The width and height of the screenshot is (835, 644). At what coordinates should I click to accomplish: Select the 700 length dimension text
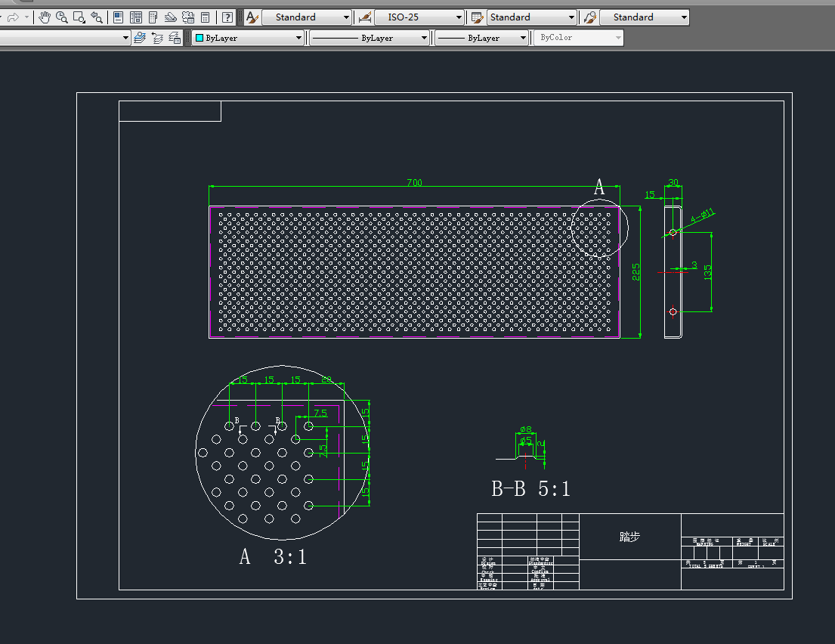tap(414, 182)
